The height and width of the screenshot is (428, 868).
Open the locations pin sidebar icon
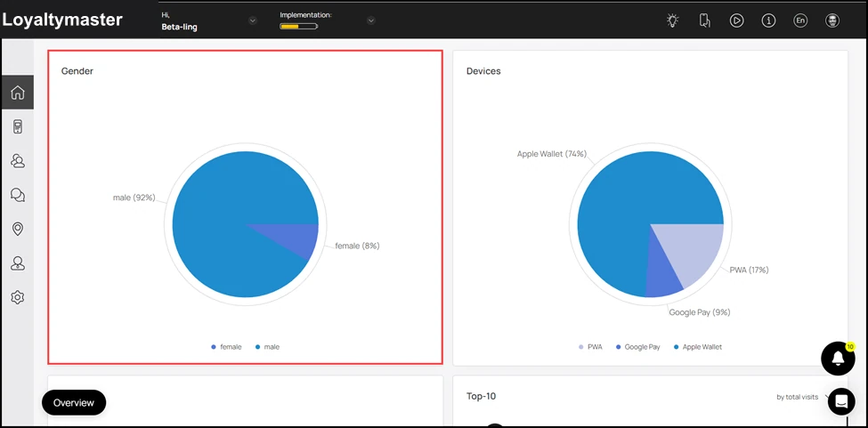18,229
